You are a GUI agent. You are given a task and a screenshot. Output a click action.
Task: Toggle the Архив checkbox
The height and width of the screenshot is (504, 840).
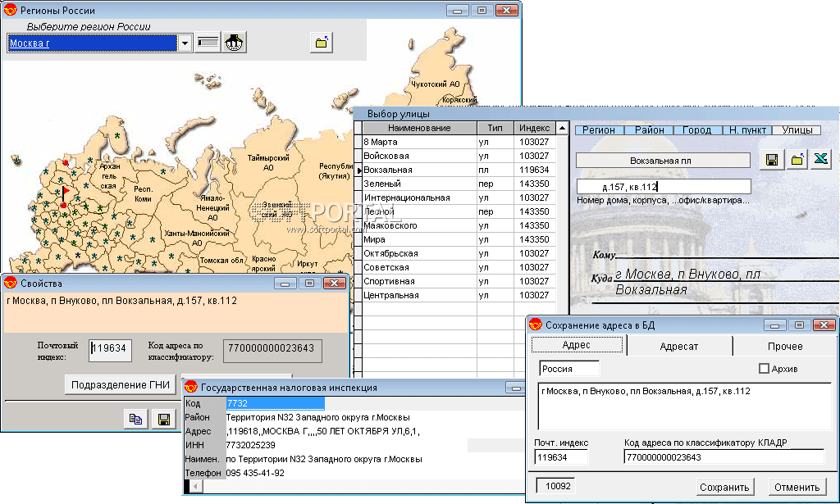[x=764, y=370]
